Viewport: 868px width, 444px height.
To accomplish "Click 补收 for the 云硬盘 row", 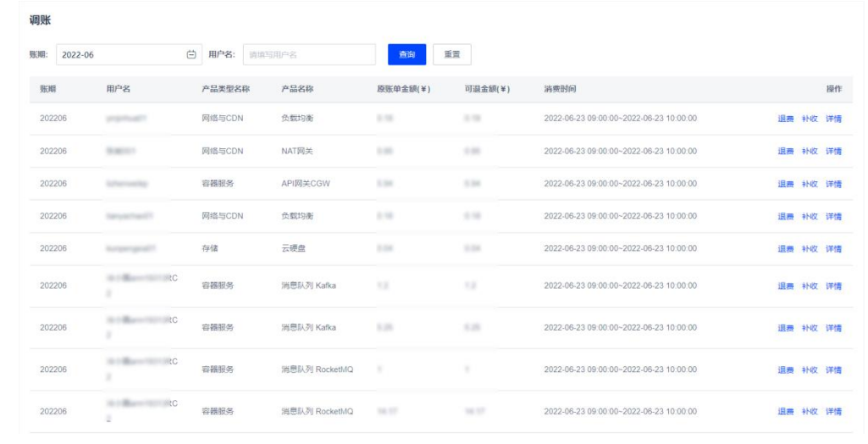I will [x=810, y=248].
